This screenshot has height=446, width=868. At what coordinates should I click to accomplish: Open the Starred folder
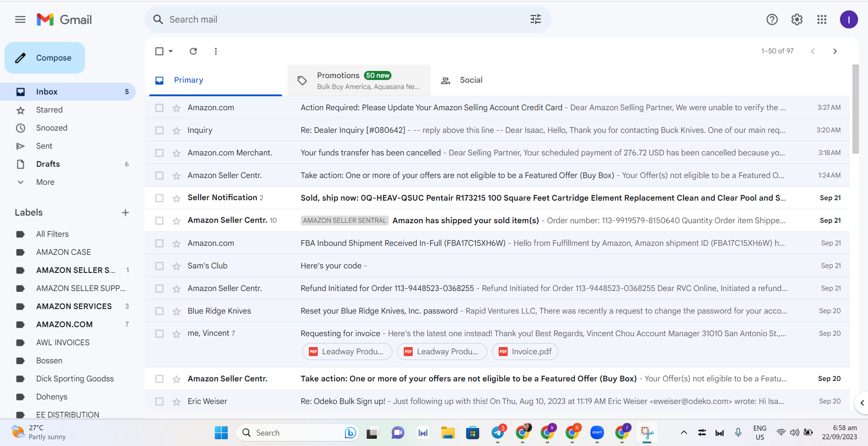[x=68, y=110]
